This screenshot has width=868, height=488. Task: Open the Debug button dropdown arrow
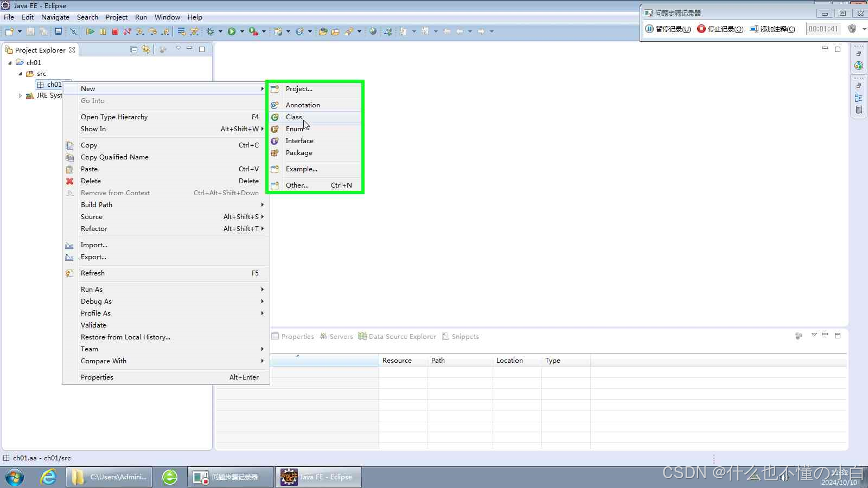coord(221,31)
